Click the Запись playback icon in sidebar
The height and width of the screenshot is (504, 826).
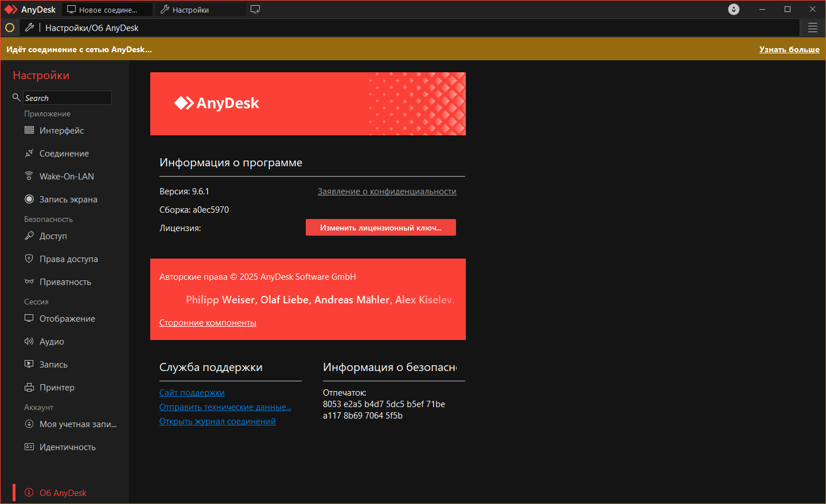(29, 364)
